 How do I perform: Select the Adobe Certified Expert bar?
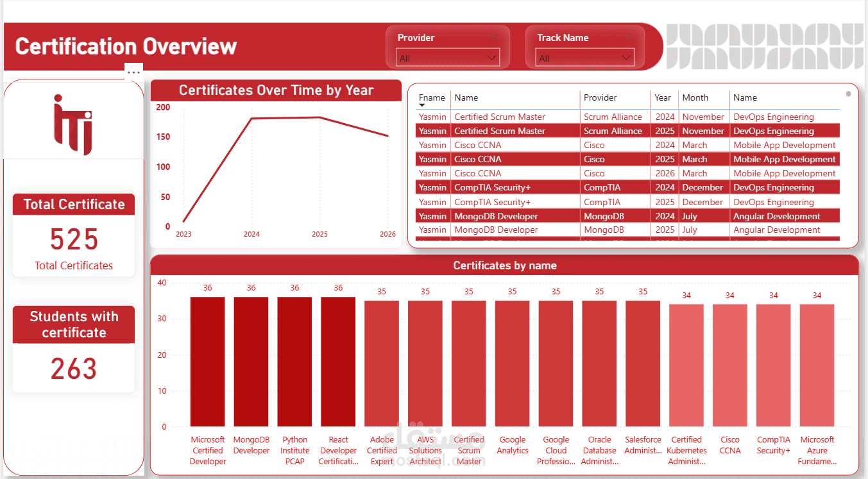(x=382, y=364)
